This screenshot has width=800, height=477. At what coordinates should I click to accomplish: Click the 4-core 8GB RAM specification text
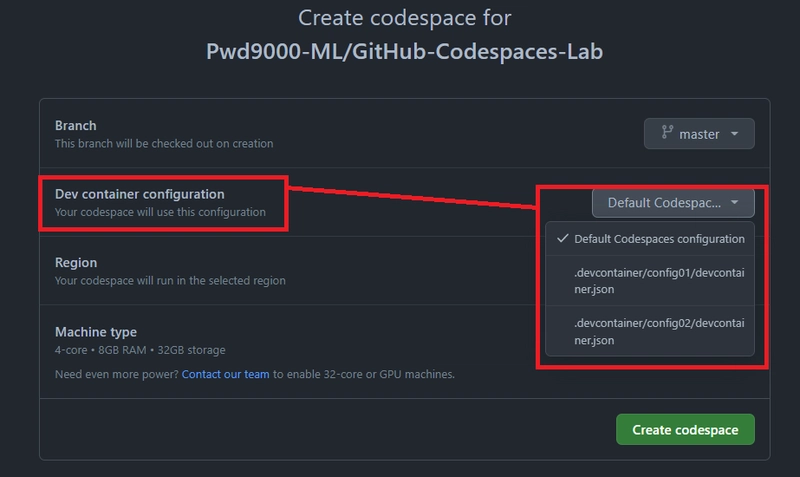(140, 350)
